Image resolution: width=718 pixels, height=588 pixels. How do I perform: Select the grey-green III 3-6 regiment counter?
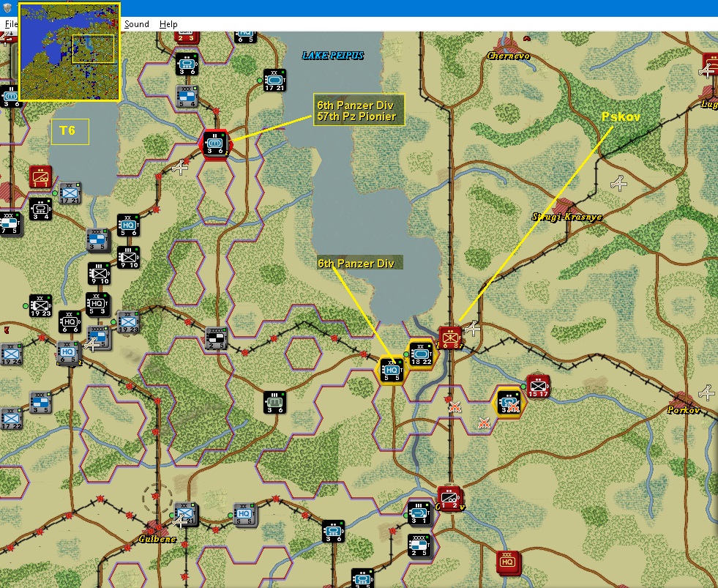pos(274,403)
